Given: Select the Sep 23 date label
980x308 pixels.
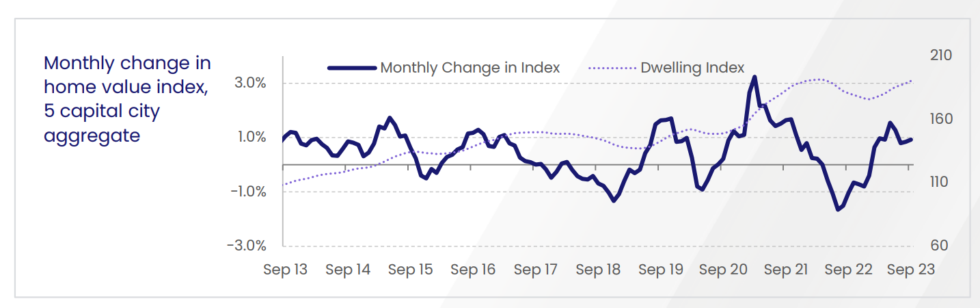Looking at the screenshot, I should coord(910,270).
